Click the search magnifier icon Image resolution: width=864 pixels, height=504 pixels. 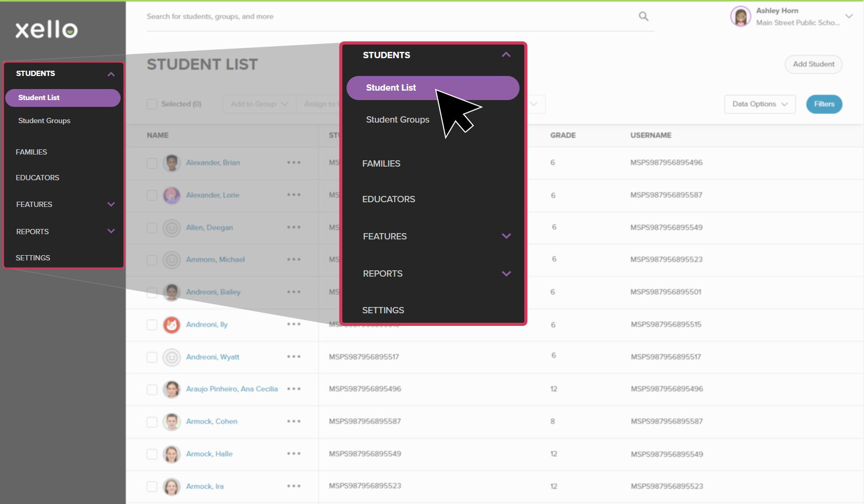643,16
